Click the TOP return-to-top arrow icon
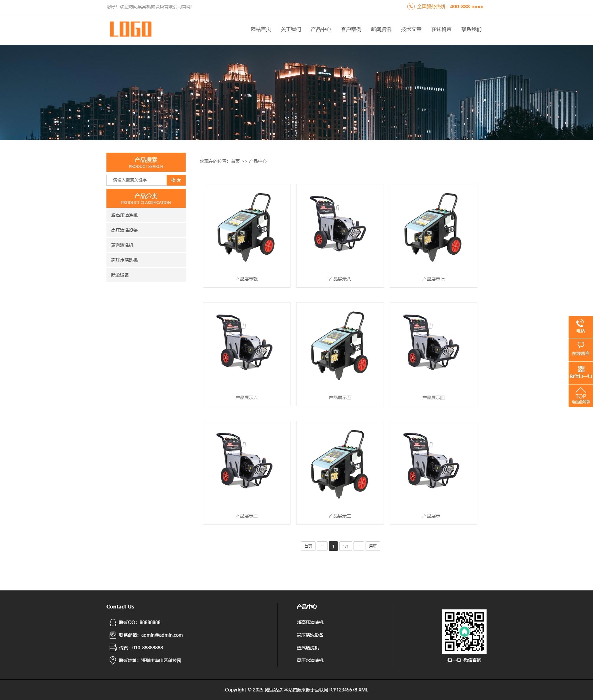The height and width of the screenshot is (700, 593). click(x=580, y=391)
